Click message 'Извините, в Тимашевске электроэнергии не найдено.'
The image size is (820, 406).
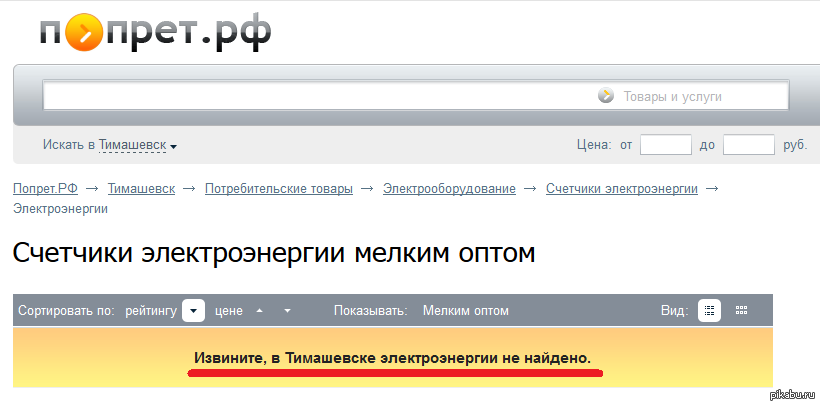[x=392, y=358]
